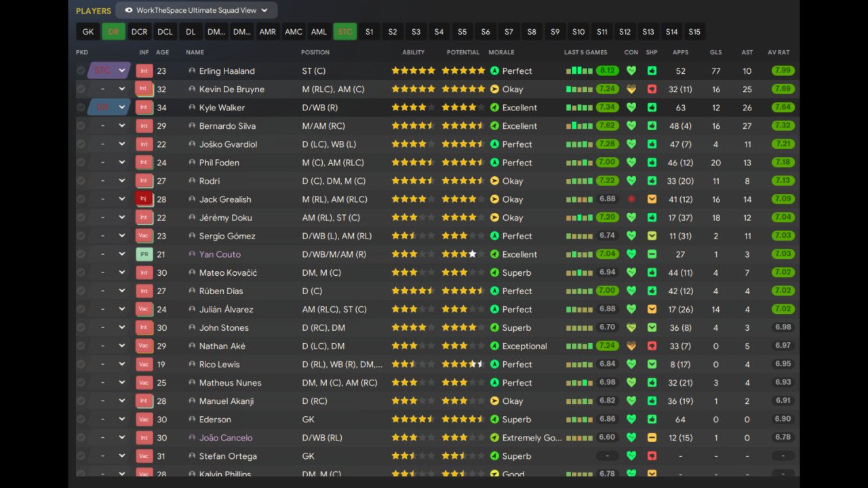868x488 pixels.
Task: Click Jack Grealish's red Inj status badge
Action: [144, 199]
